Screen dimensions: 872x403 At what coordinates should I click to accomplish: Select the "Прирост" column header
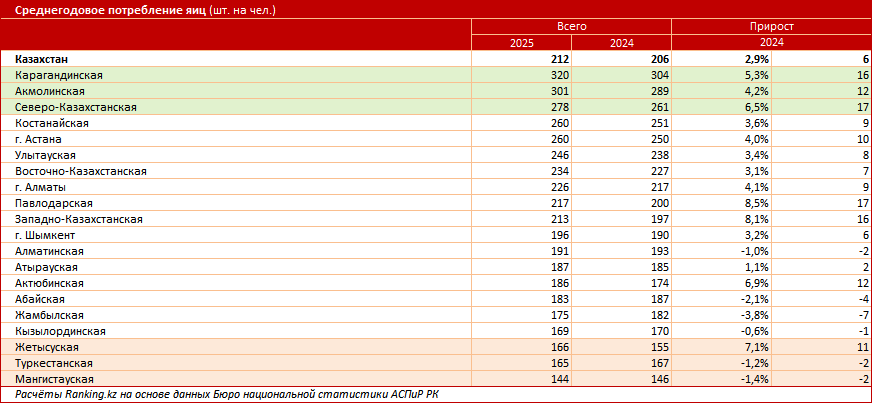click(771, 27)
